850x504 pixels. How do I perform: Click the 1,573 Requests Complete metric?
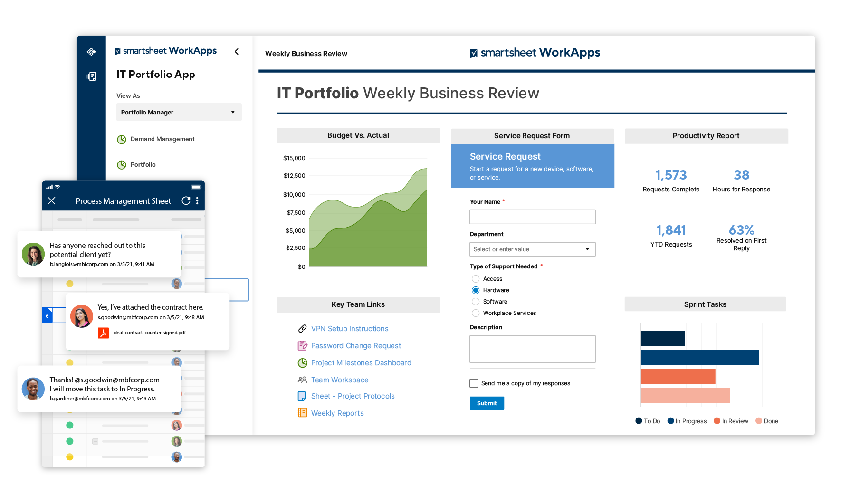point(671,181)
